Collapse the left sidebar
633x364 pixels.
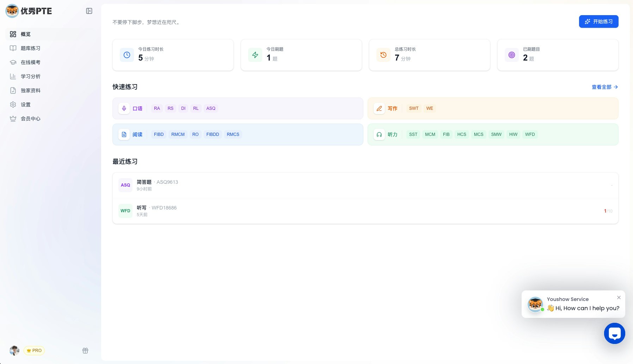[89, 11]
